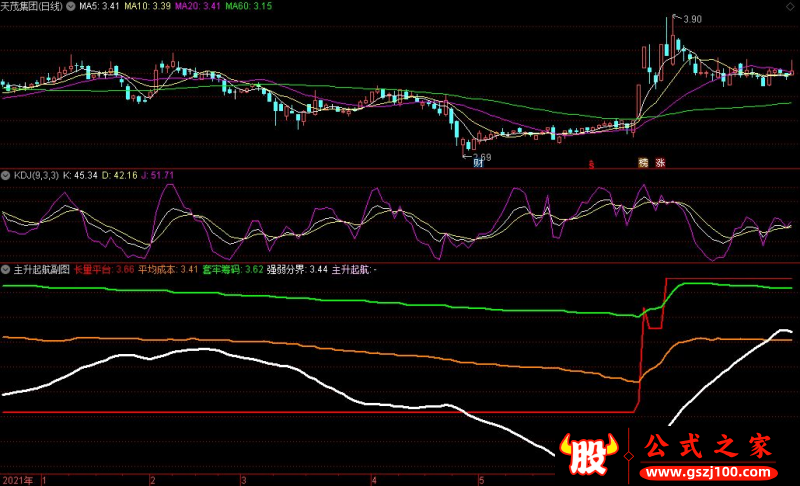Open the KDJ(9,3,3) indicator dropdown
Viewport: 800px width, 486px height.
(6, 175)
